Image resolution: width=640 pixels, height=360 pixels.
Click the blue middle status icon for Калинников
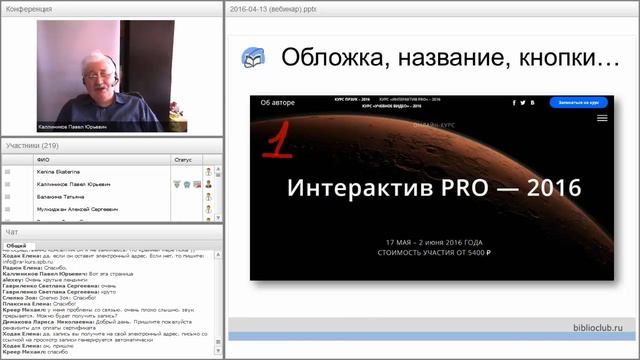pos(187,184)
